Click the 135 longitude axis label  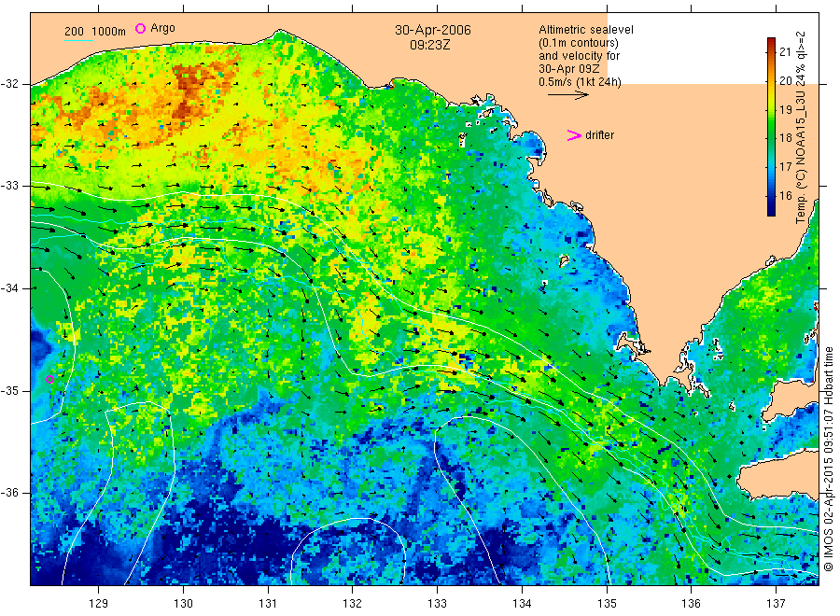pyautogui.click(x=607, y=604)
